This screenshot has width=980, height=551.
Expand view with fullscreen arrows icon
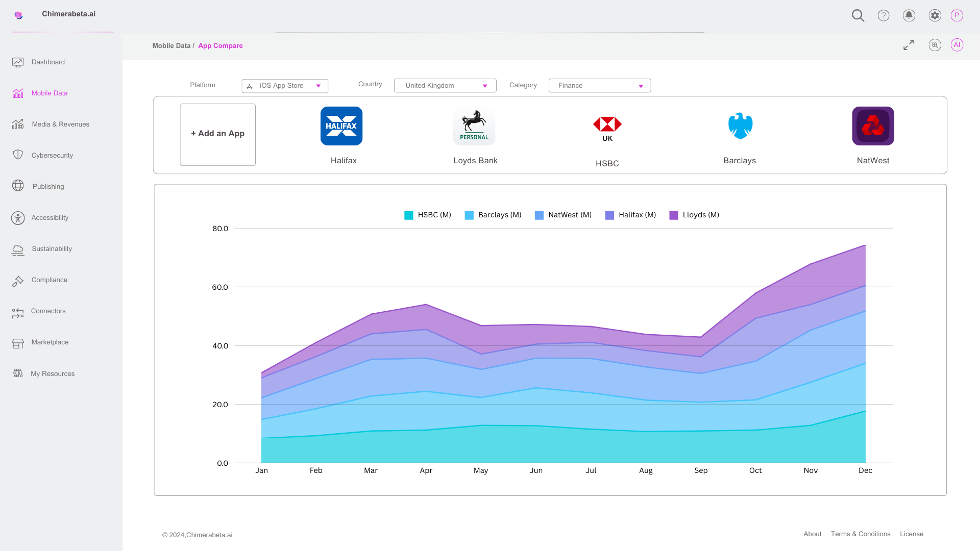point(909,45)
